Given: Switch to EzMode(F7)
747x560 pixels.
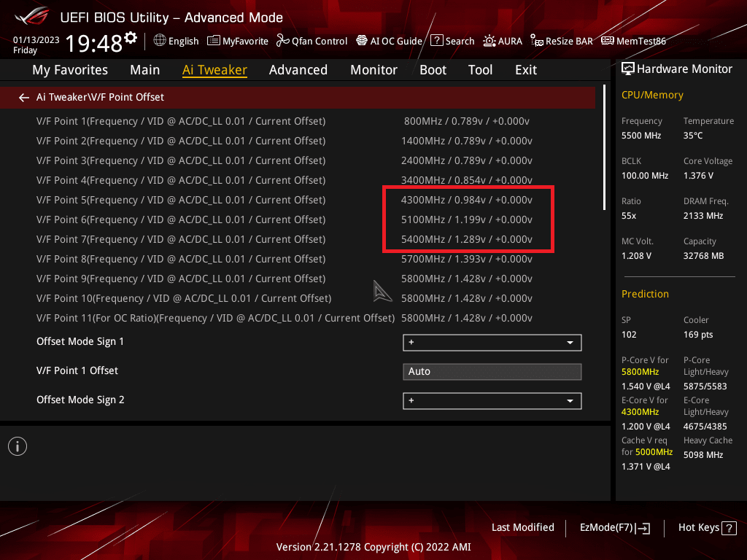Looking at the screenshot, I should (x=614, y=528).
